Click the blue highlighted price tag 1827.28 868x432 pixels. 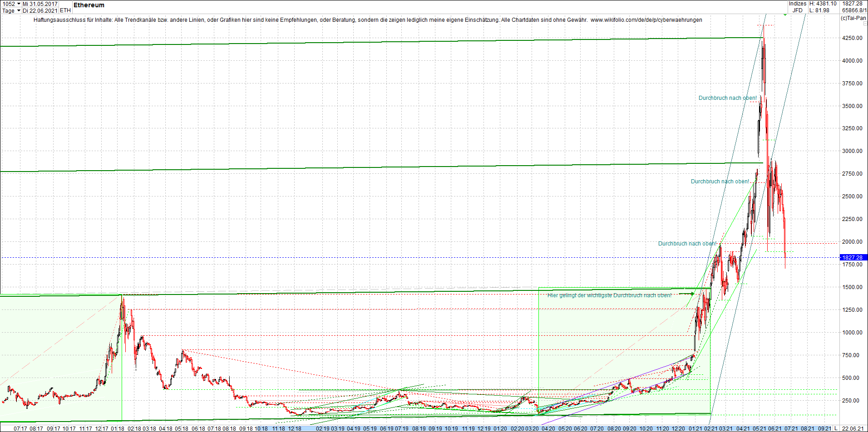[x=852, y=257]
